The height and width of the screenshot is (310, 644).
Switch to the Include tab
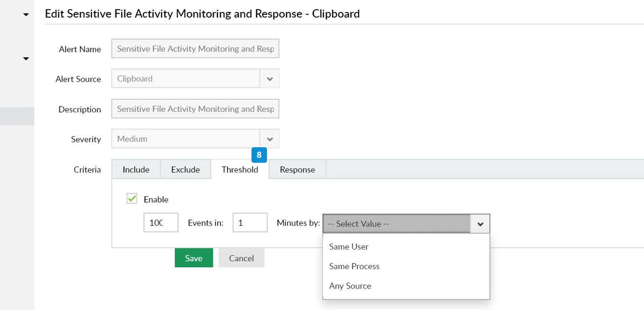[x=136, y=169]
